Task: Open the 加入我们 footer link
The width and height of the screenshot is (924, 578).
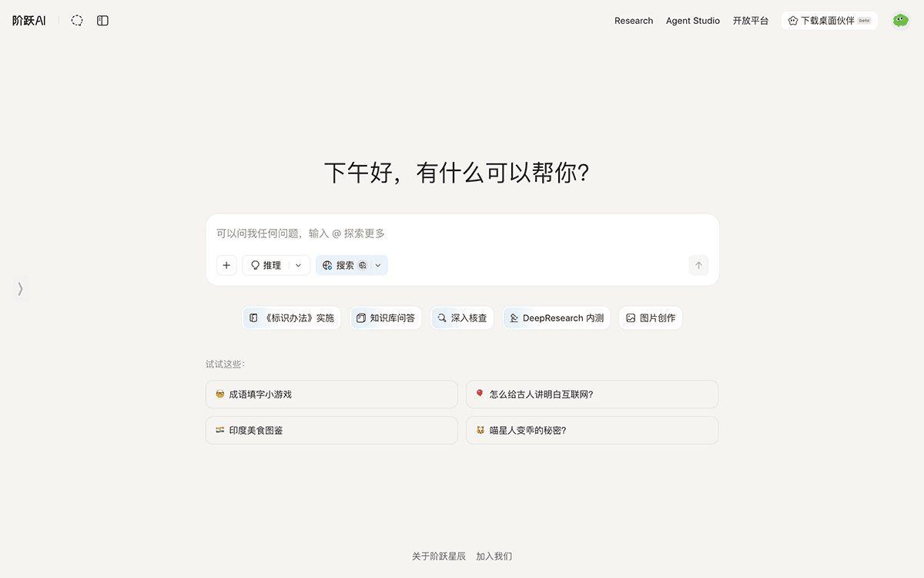Action: 493,556
